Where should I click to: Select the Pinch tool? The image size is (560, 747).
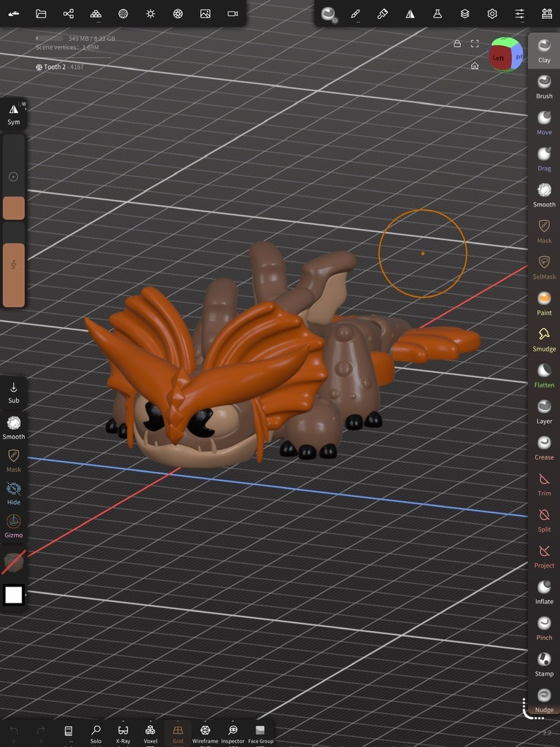pos(544,630)
